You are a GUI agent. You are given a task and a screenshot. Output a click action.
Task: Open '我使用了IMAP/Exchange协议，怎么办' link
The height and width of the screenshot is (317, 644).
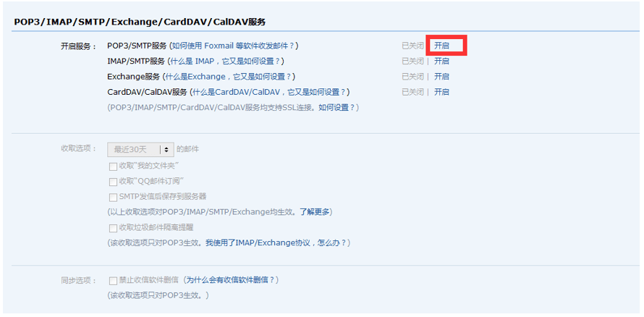coord(276,243)
